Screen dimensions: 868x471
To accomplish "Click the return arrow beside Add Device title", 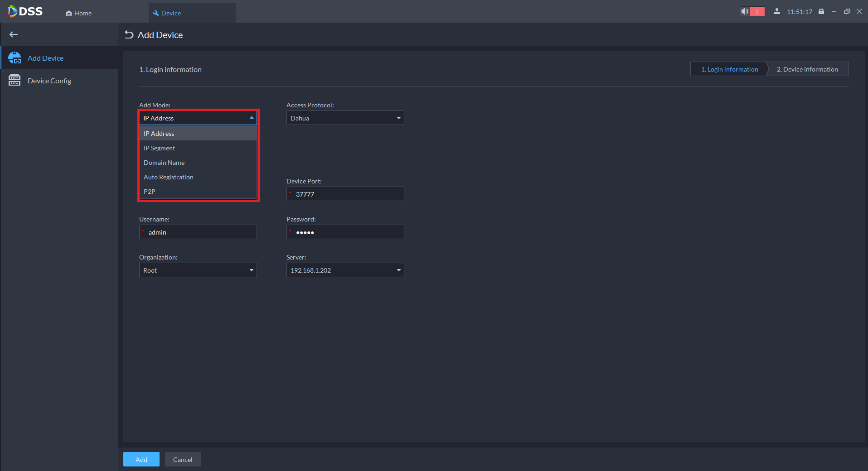I will (129, 35).
